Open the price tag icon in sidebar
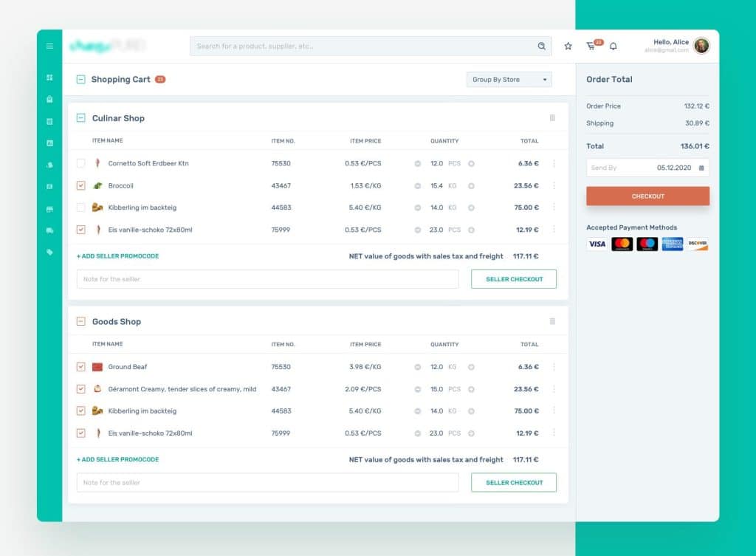Viewport: 756px width, 556px height. pyautogui.click(x=49, y=252)
